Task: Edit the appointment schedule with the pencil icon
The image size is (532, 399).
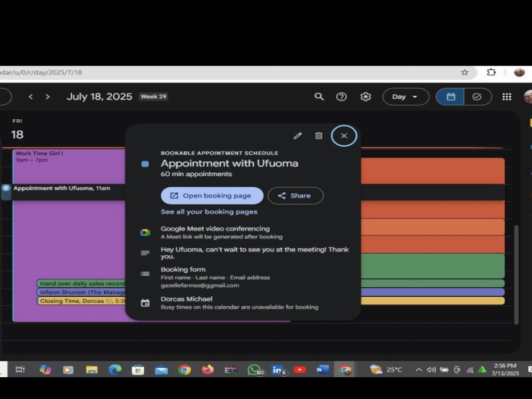Action: pyautogui.click(x=297, y=136)
